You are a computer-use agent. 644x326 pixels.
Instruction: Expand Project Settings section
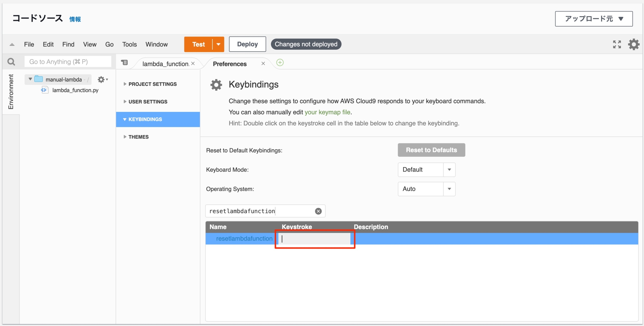point(152,84)
